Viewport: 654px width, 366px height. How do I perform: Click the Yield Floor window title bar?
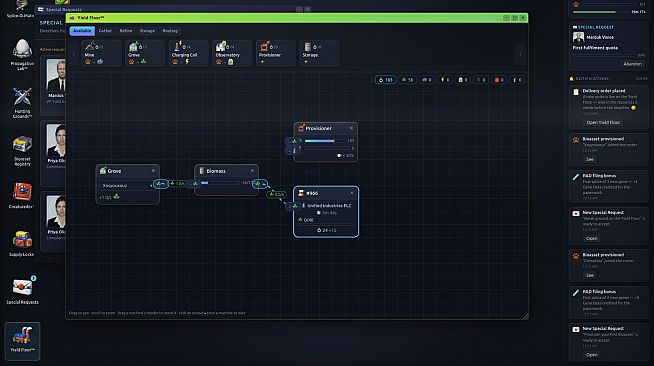tap(297, 18)
